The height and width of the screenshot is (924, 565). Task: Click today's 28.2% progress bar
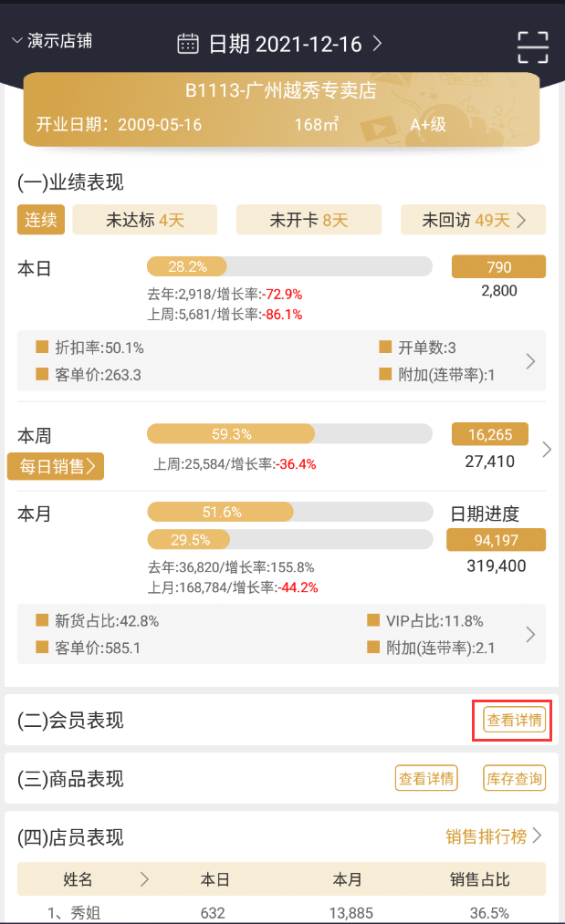289,266
